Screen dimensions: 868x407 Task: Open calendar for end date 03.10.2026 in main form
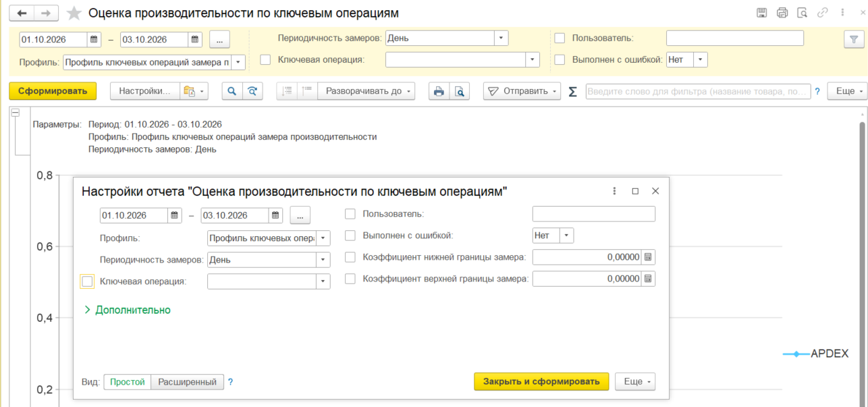(x=195, y=39)
